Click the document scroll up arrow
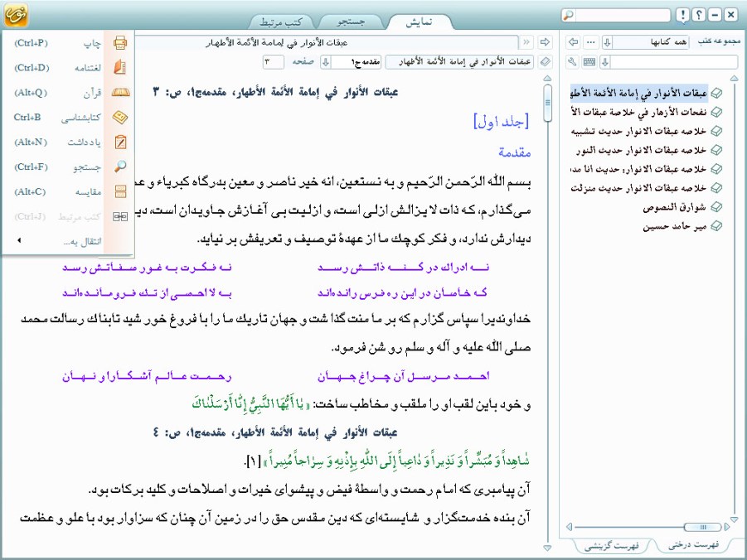Screen dimensions: 747x560 pyautogui.click(x=547, y=78)
